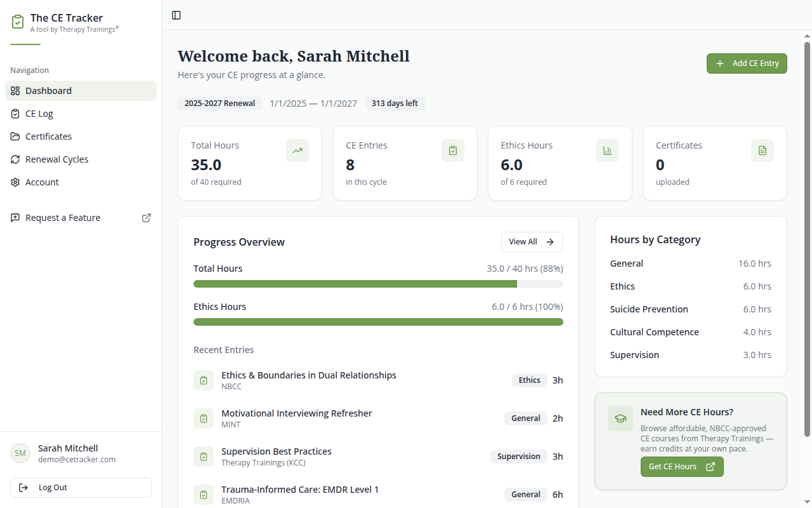Open the Request a Feature link
The width and height of the screenshot is (812, 508).
coord(81,218)
